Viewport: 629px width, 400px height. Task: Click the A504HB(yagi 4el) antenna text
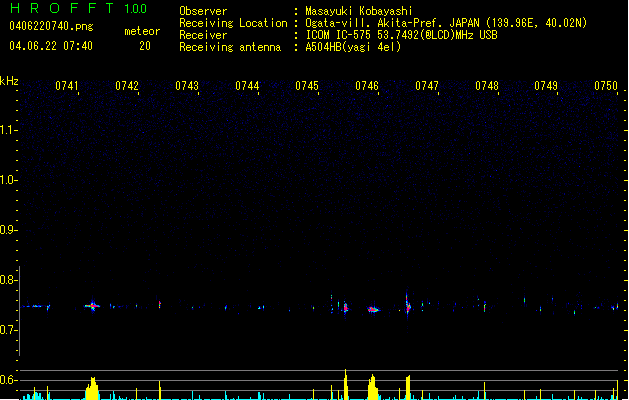[353, 47]
